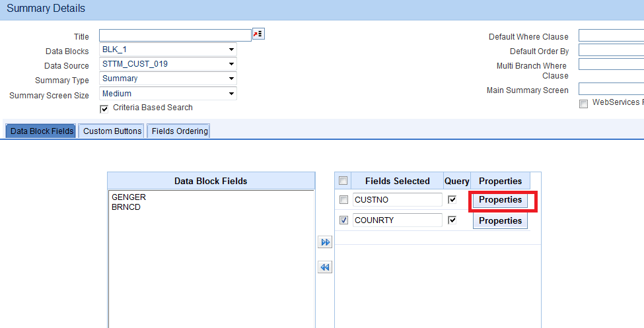Open the Fields Ordering tab
644x328 pixels.
180,131
